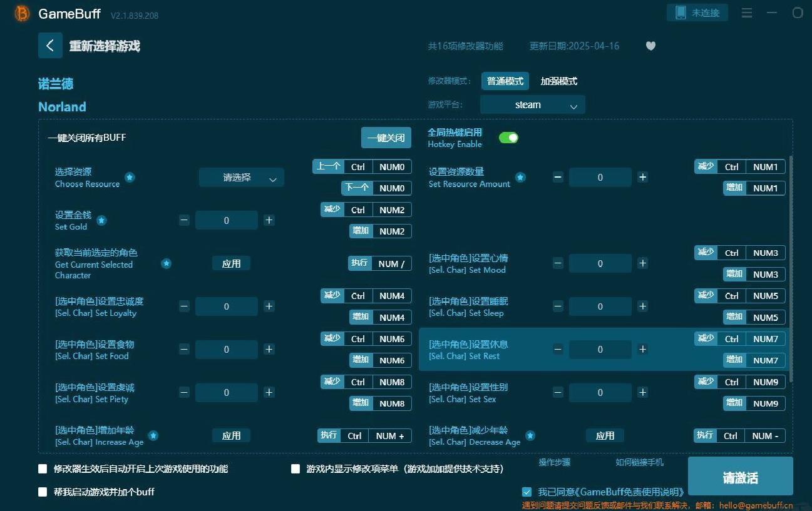
Task: Open the steam game platform dropdown
Action: coord(532,104)
